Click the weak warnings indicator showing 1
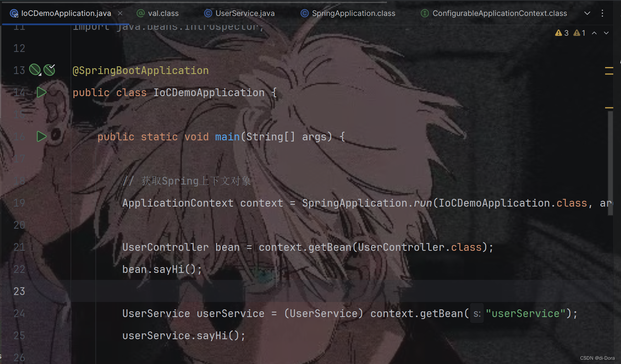 [x=580, y=33]
